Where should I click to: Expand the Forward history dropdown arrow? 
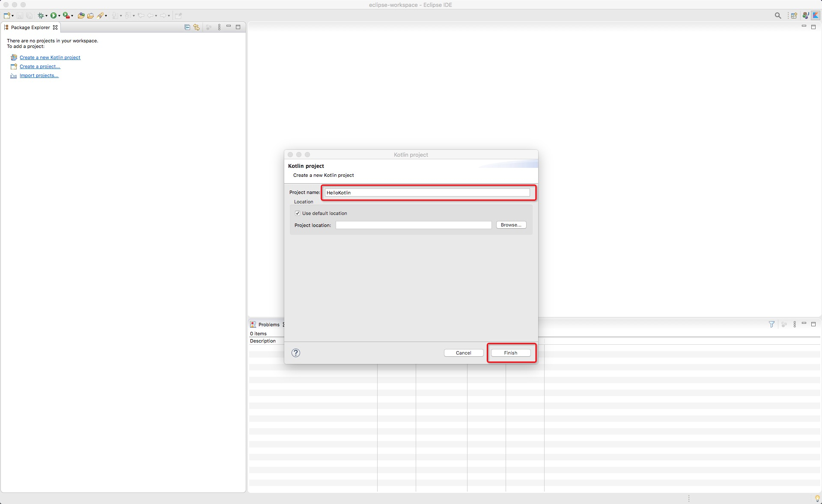tap(169, 16)
